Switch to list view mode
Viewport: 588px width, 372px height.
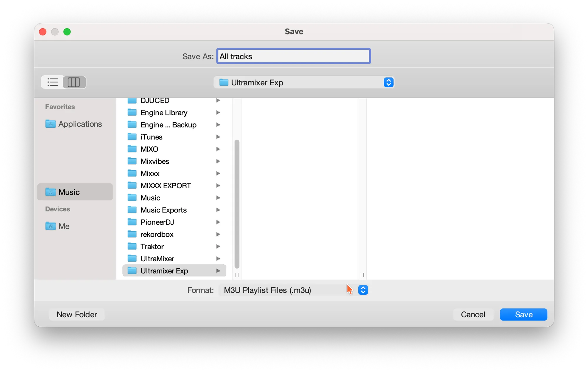(53, 82)
